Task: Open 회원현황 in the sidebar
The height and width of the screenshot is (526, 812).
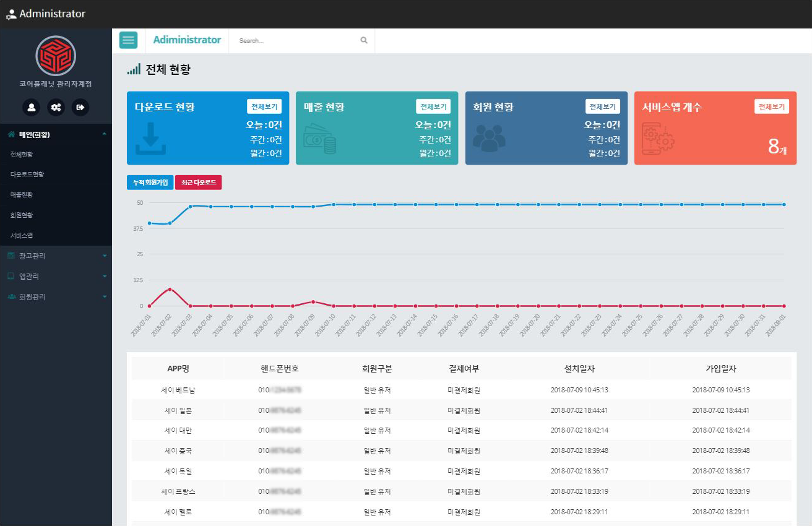Action: click(x=22, y=215)
